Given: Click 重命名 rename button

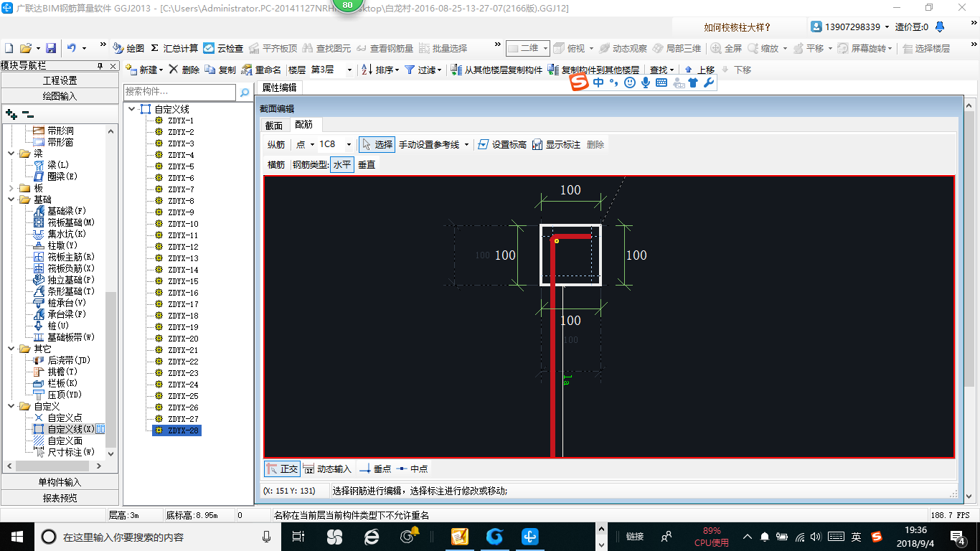Looking at the screenshot, I should point(261,70).
